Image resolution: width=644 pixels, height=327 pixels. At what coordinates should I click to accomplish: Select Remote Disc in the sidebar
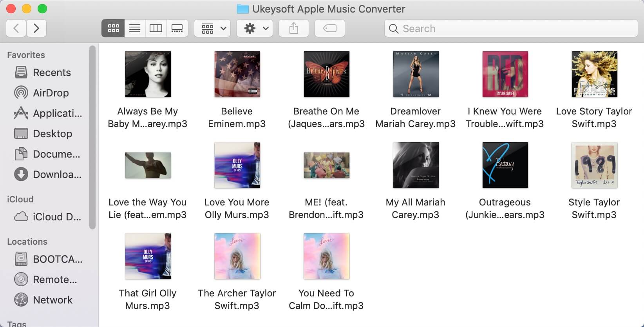(49, 280)
